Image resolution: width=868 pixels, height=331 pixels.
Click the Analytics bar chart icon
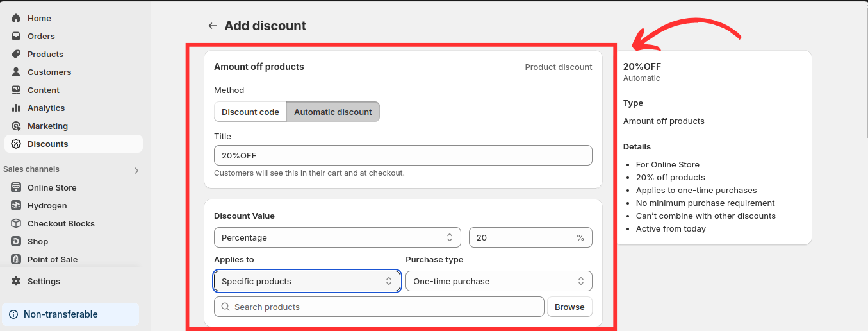[16, 108]
